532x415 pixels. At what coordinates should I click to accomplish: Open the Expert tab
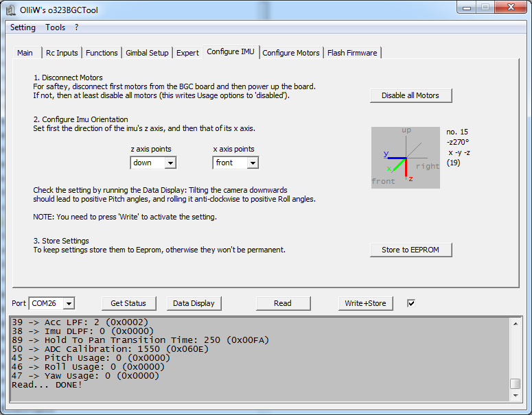click(187, 53)
